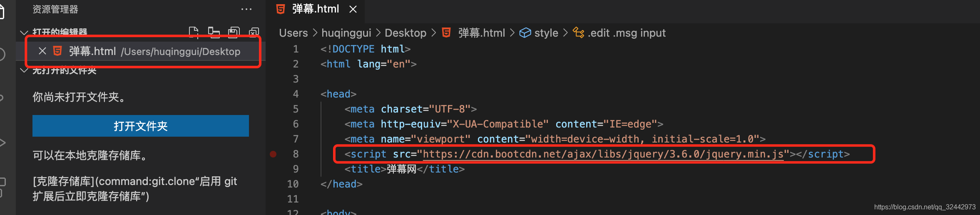Screen dimensions: 980x215
Task: Open the Explorer more actions ellipsis menu
Action: (x=246, y=9)
